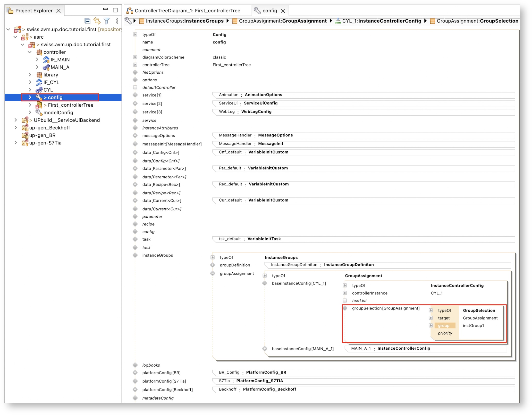Open tsk_default : VariableInitTask entry
The width and height of the screenshot is (532, 415).
click(364, 239)
